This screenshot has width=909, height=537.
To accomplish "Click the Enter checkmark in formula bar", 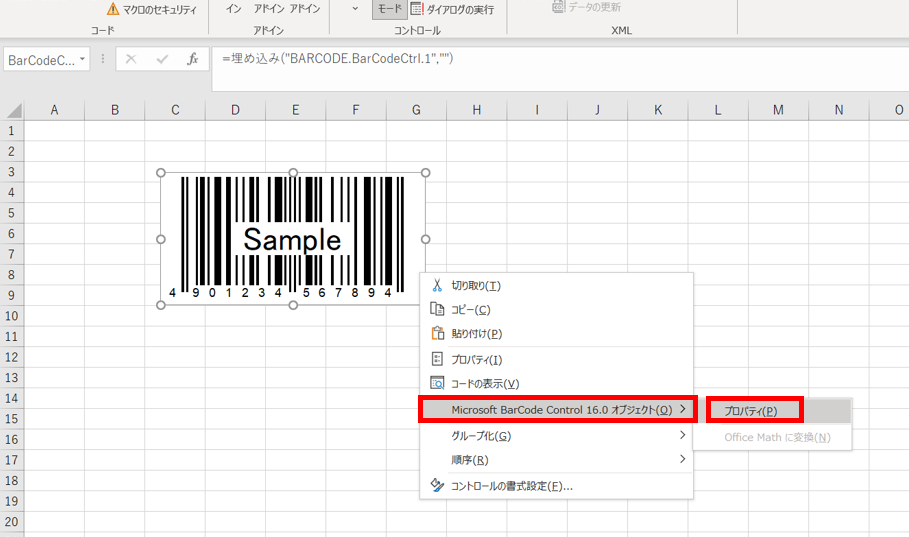I will point(162,59).
